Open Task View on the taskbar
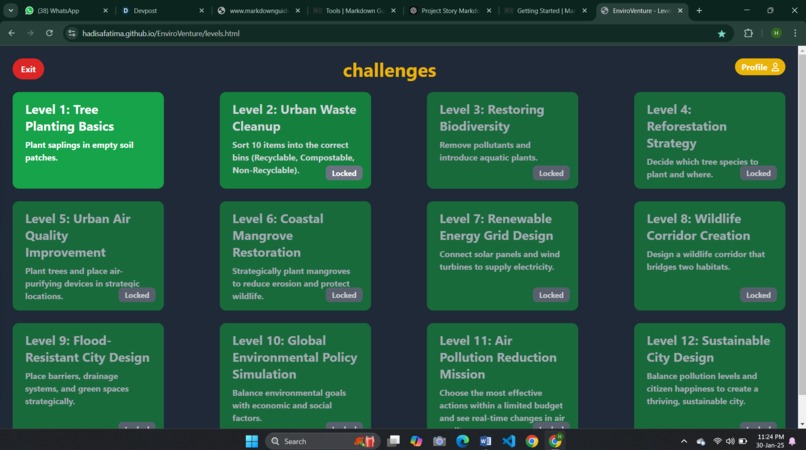Viewport: 806px width, 450px height. pos(394,441)
